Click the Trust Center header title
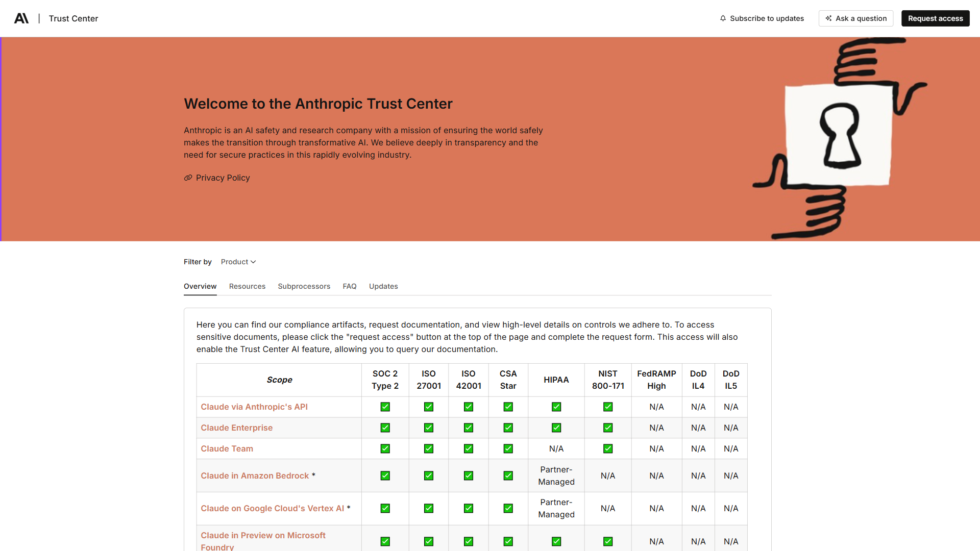The image size is (980, 551). pyautogui.click(x=73, y=18)
